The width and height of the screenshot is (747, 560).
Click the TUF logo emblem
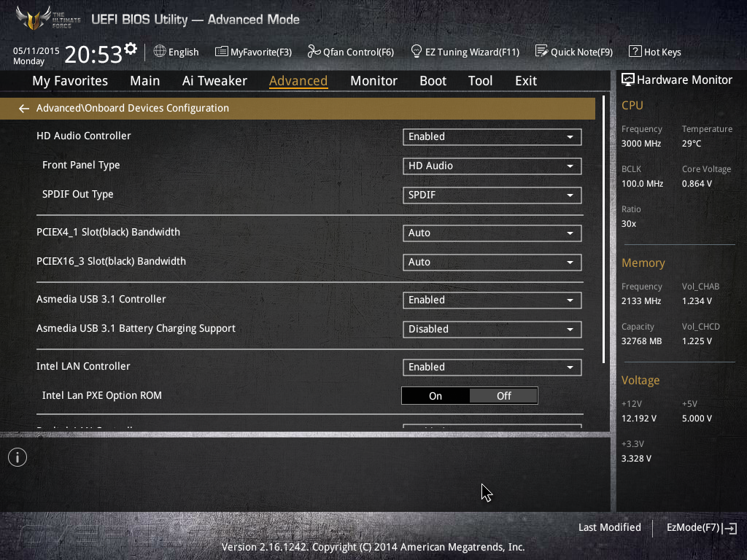(x=33, y=18)
